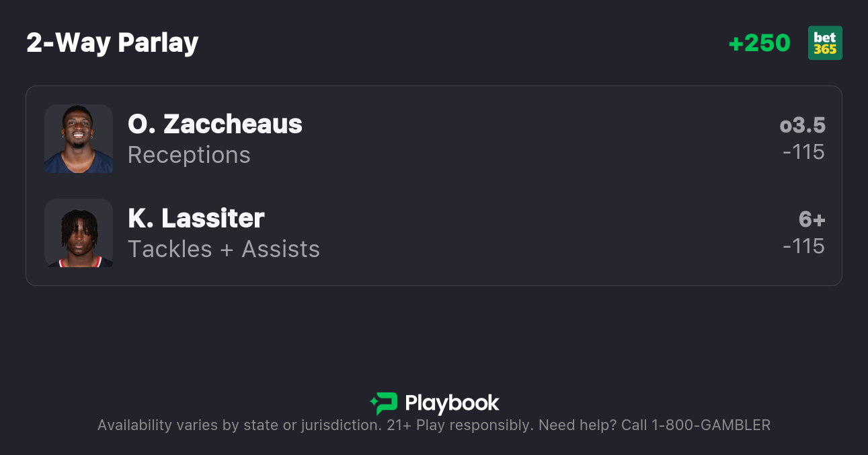Click the Playbook brand name text

pos(452,403)
